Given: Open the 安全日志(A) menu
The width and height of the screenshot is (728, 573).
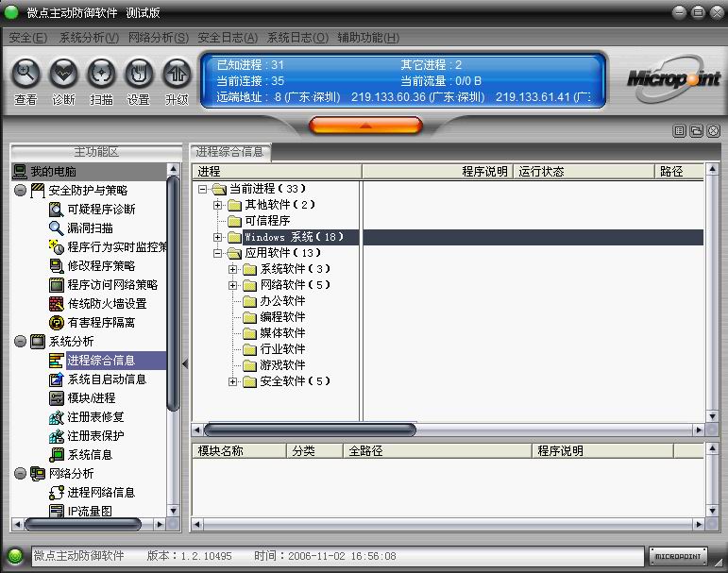Looking at the screenshot, I should click(x=228, y=38).
